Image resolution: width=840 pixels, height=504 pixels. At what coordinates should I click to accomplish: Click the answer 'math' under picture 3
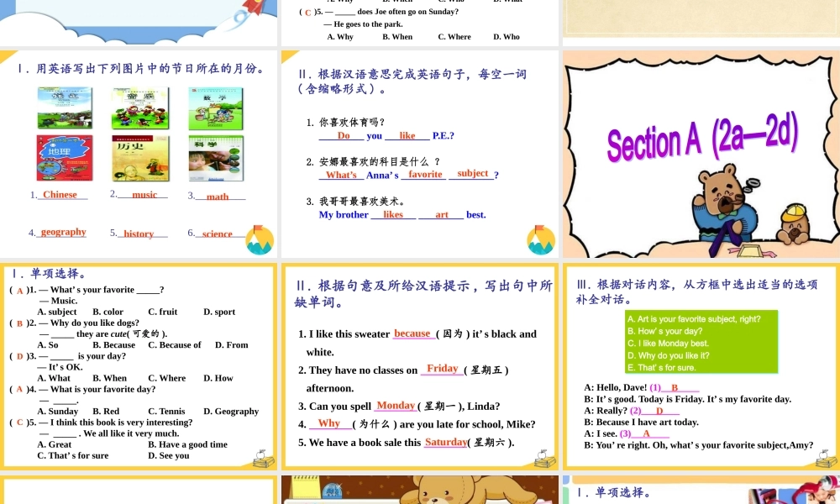point(218,197)
